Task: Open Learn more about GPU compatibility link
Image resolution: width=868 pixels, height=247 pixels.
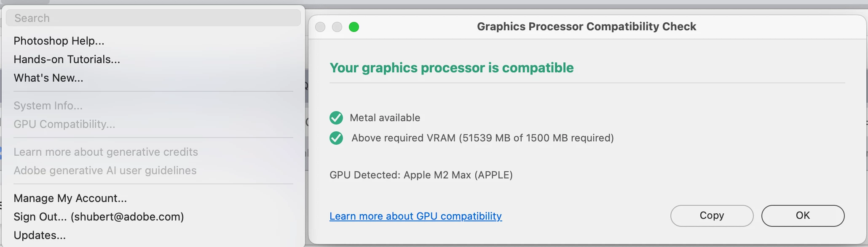Action: pyautogui.click(x=415, y=216)
